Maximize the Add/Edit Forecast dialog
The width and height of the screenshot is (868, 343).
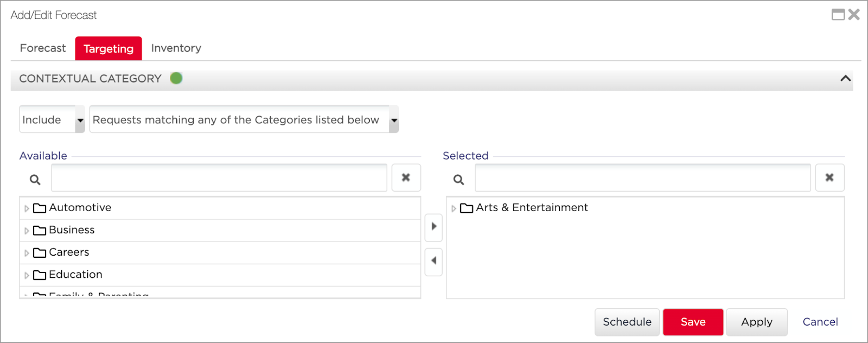838,15
